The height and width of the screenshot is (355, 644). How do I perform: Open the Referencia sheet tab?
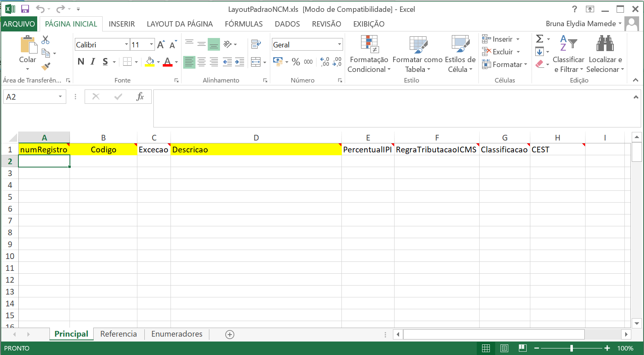coord(119,334)
